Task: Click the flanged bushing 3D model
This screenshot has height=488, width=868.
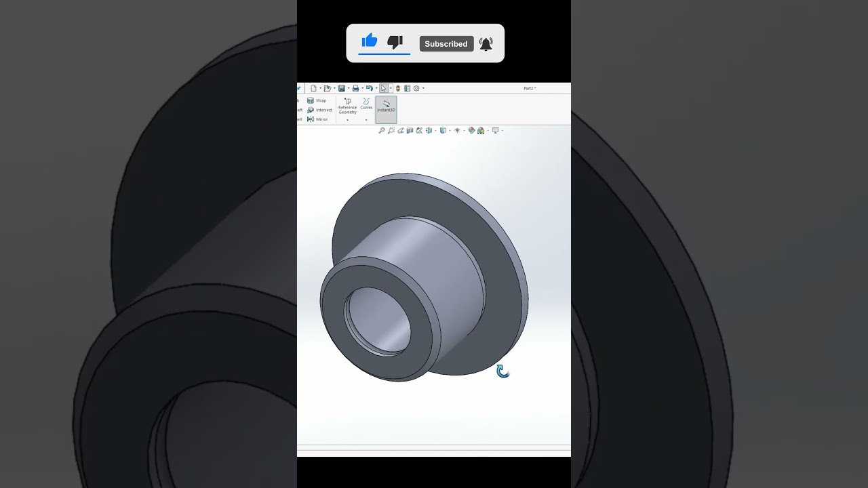Action: point(424,277)
